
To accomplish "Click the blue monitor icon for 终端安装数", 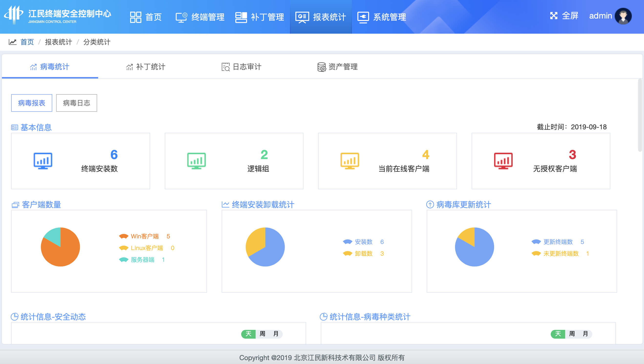I will point(43,161).
